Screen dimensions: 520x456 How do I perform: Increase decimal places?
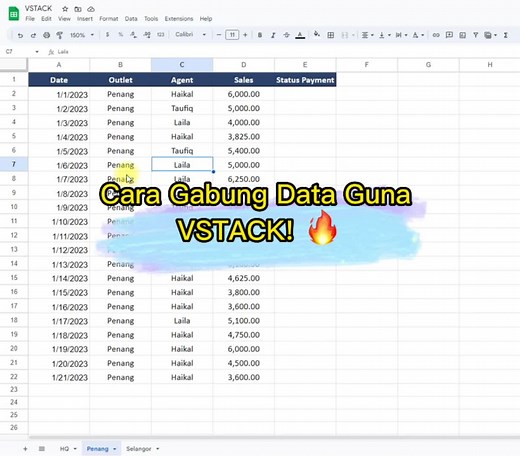pos(147,35)
